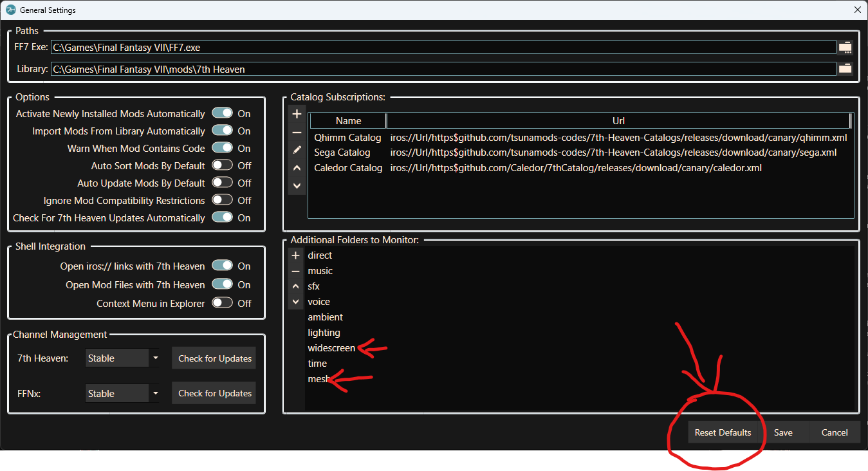Click the qhimm.xml catalog URL

pyautogui.click(x=618, y=138)
